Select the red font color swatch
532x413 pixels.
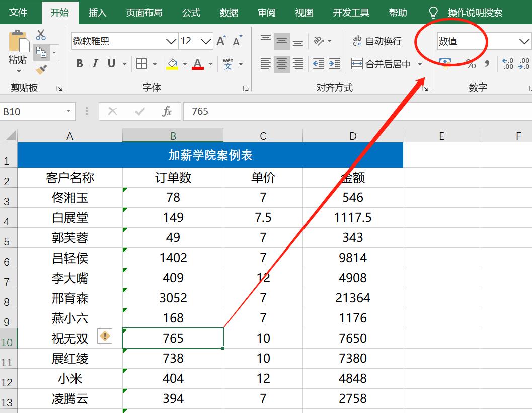click(x=197, y=63)
